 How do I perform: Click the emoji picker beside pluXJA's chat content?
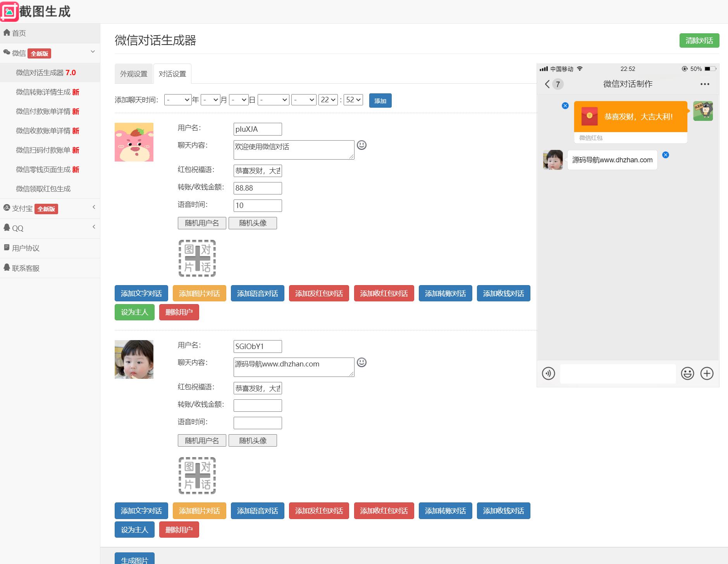click(361, 145)
